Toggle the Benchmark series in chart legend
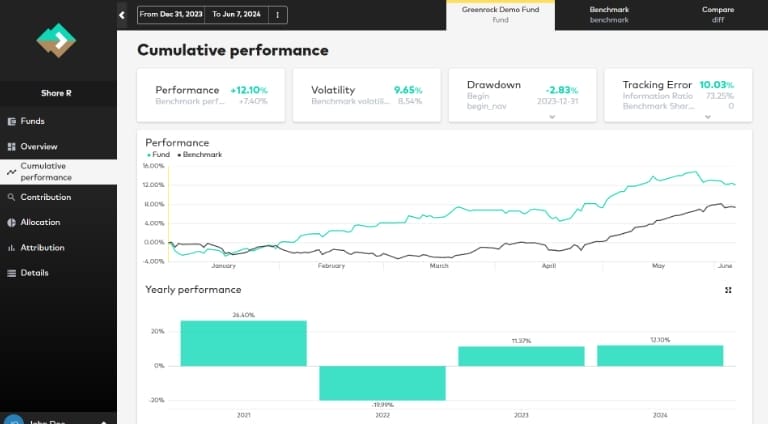 199,155
